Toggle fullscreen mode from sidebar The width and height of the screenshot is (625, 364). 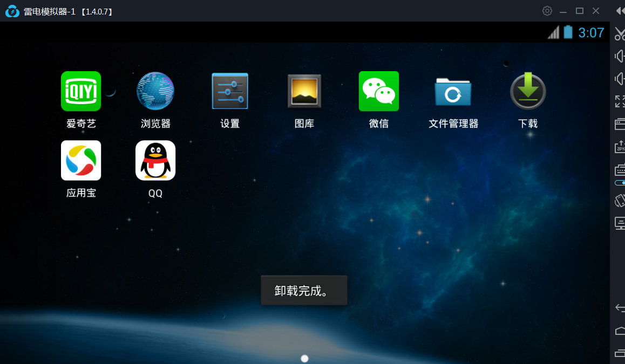(x=620, y=101)
